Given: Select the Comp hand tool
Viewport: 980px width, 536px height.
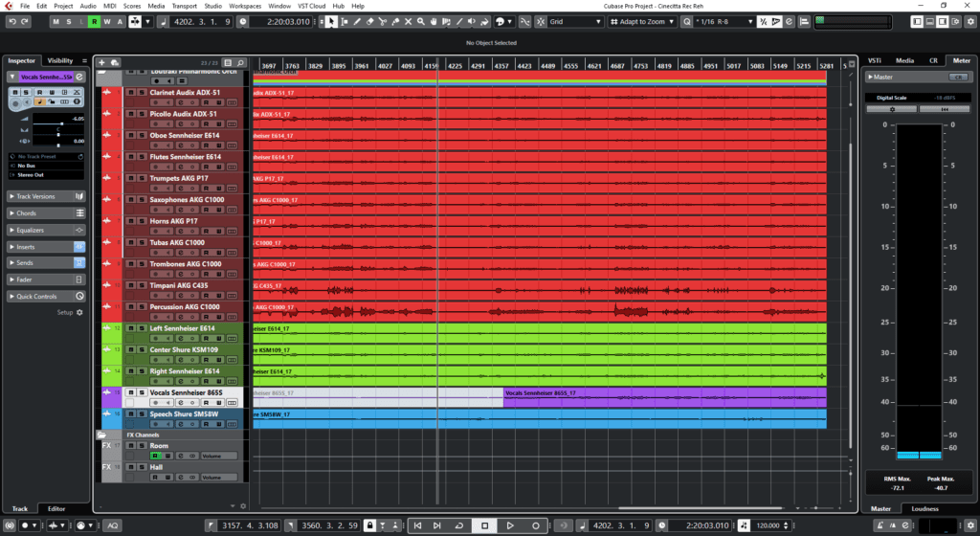Looking at the screenshot, I should pos(434,21).
